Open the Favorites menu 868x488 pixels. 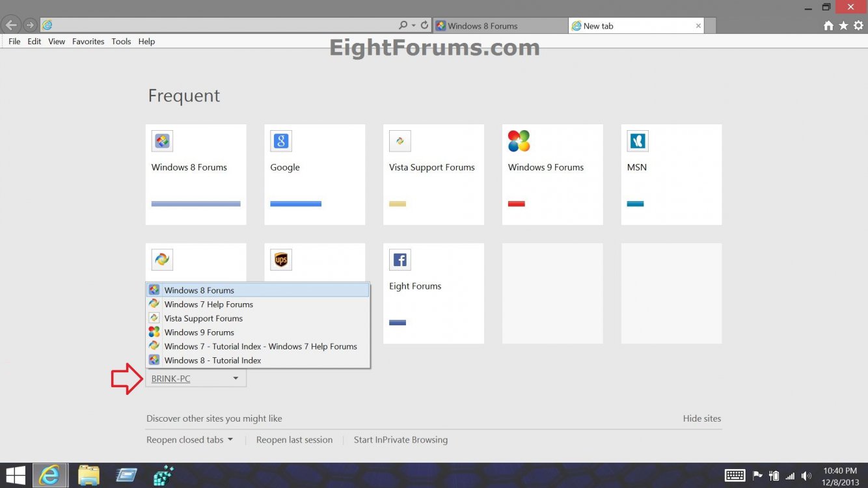(88, 42)
